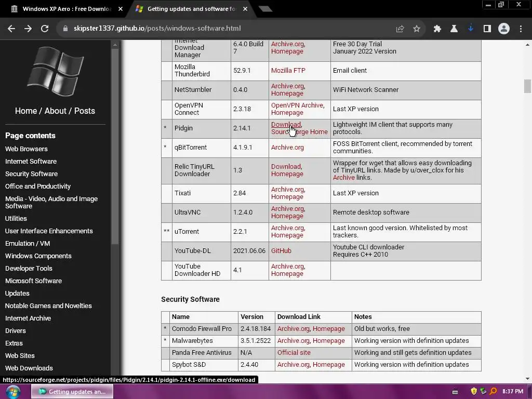Close the Getting updates and software tab

click(245, 9)
